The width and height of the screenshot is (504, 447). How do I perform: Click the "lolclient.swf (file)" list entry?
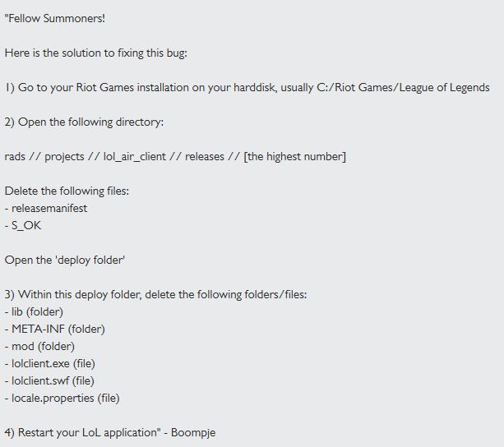pyautogui.click(x=53, y=380)
